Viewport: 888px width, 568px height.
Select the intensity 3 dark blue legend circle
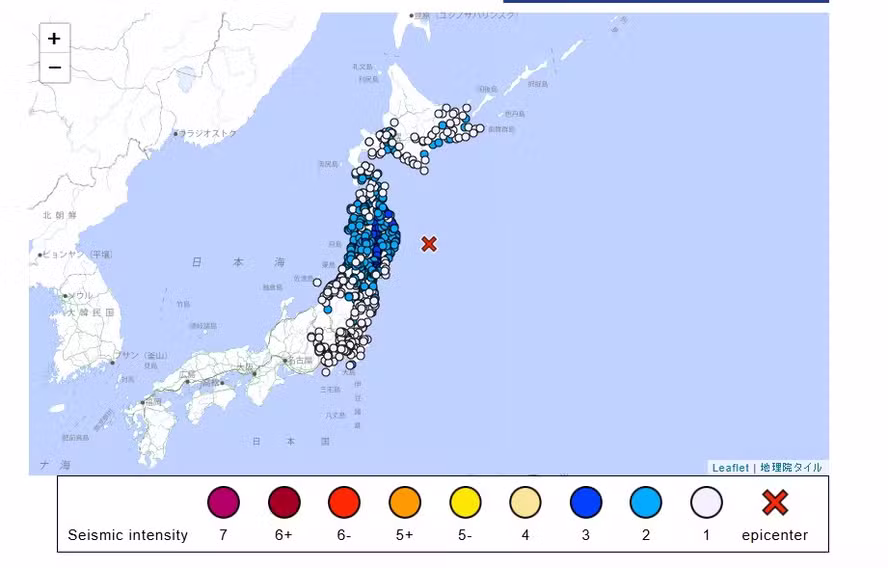[x=586, y=502]
